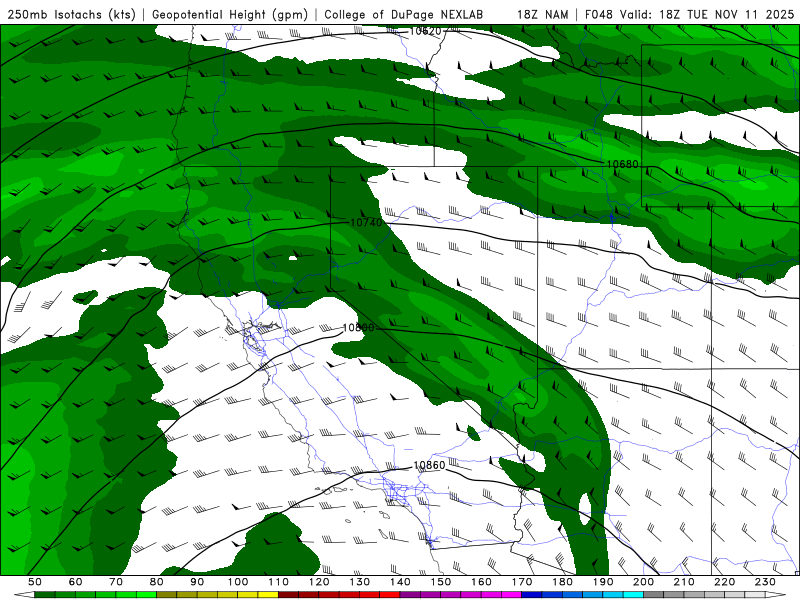Image resolution: width=800 pixels, height=600 pixels.
Task: Pick the darkest green swatch starting the color bar
Action: click(45, 595)
